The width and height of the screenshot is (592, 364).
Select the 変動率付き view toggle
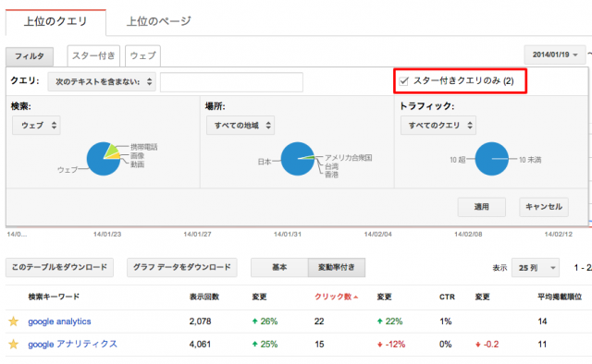pyautogui.click(x=337, y=267)
